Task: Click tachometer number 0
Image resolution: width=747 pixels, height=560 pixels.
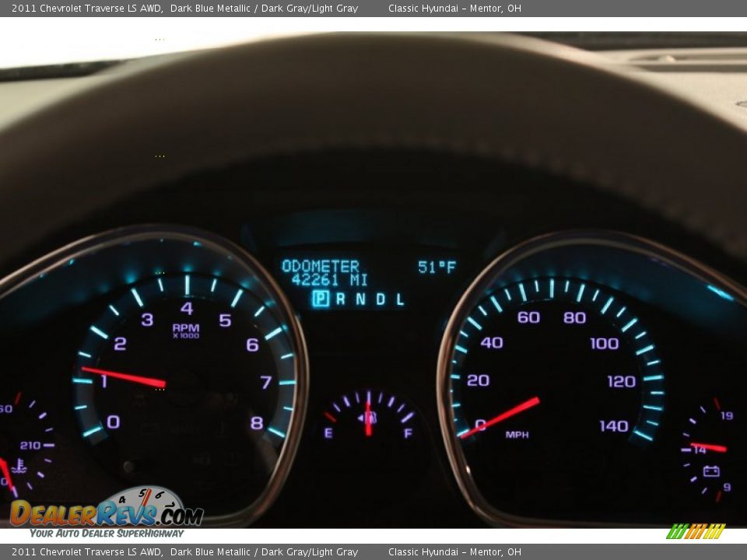Action: click(x=113, y=422)
